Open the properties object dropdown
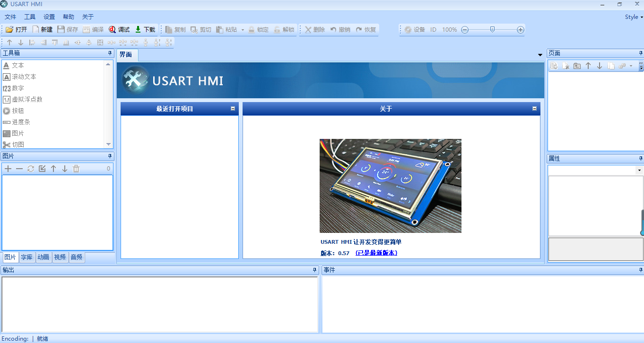Viewport: 644px width, 343px height. [639, 170]
